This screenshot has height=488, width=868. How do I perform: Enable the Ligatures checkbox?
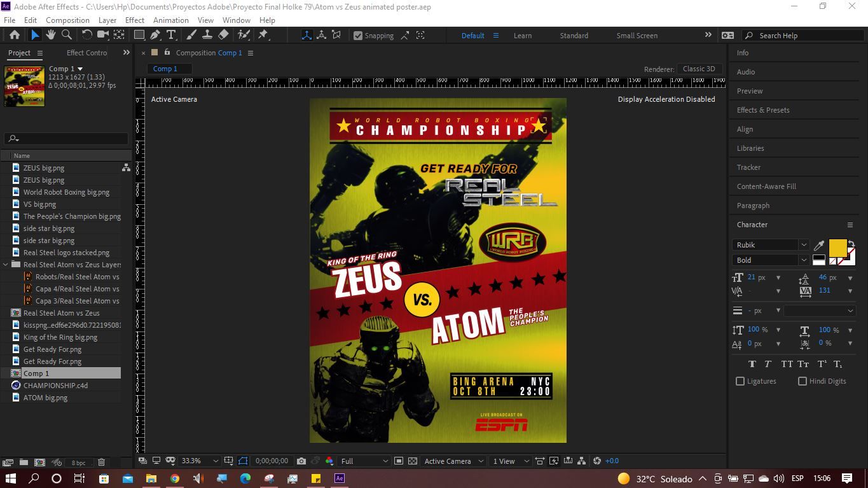[x=740, y=381]
